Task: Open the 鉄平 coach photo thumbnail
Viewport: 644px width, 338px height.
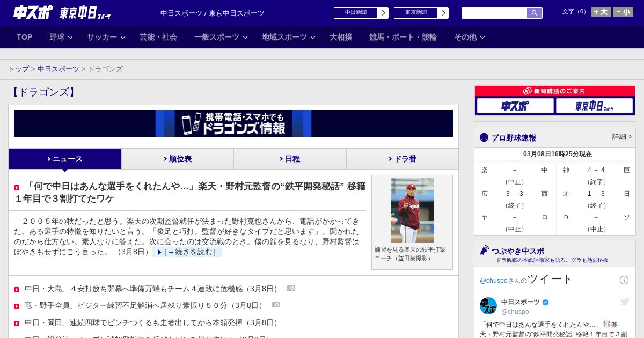Action: click(x=412, y=210)
